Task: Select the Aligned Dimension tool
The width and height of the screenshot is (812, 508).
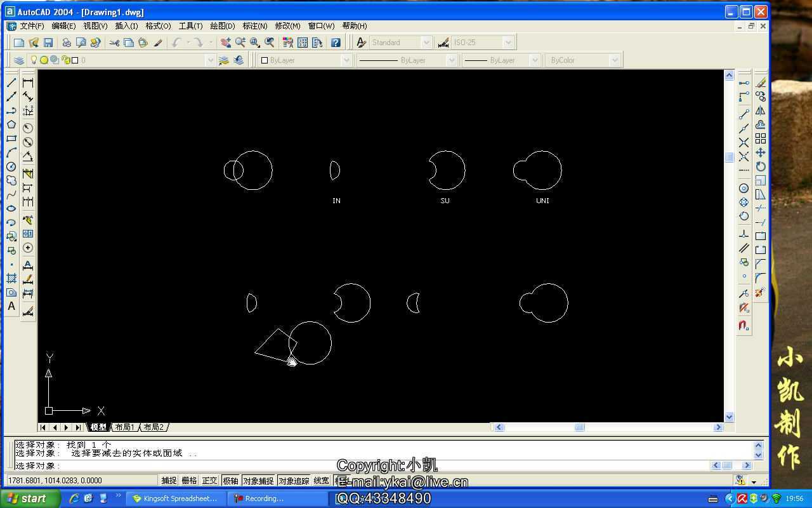Action: click(28, 97)
